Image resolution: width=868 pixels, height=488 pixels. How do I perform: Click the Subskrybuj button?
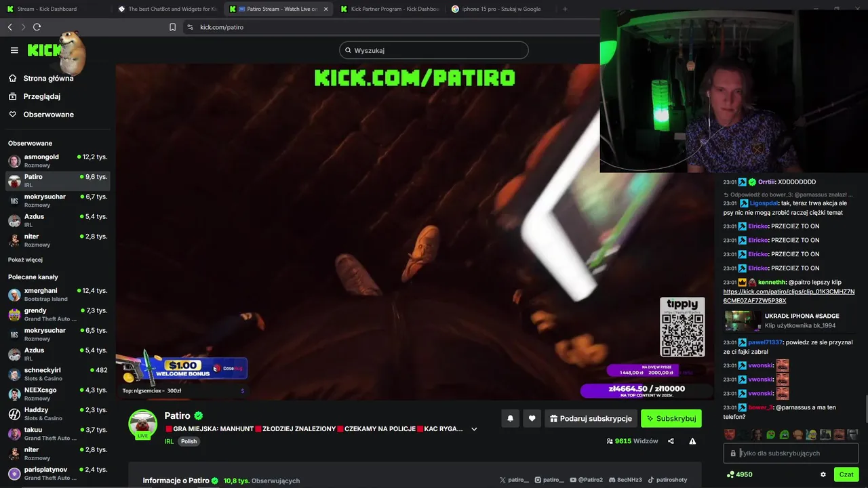671,419
